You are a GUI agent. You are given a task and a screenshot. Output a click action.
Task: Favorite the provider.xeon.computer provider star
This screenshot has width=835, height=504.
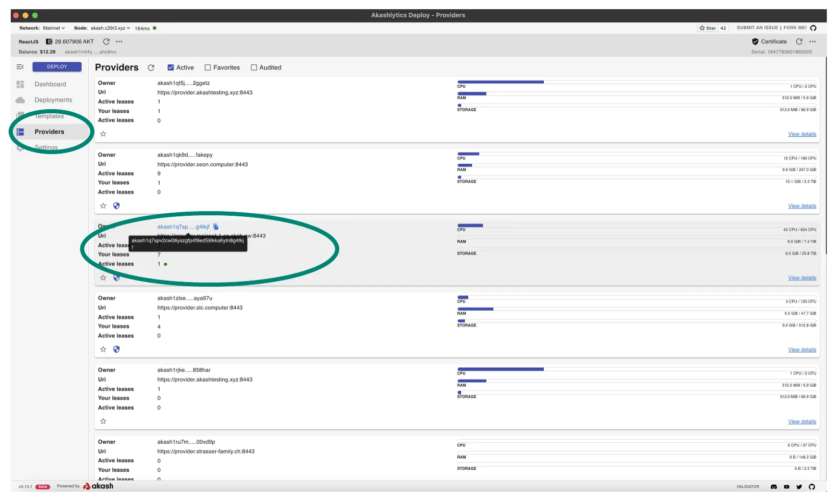click(x=103, y=206)
